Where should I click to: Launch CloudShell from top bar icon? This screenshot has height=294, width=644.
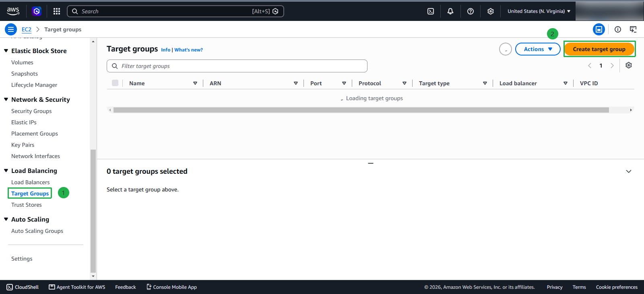431,11
